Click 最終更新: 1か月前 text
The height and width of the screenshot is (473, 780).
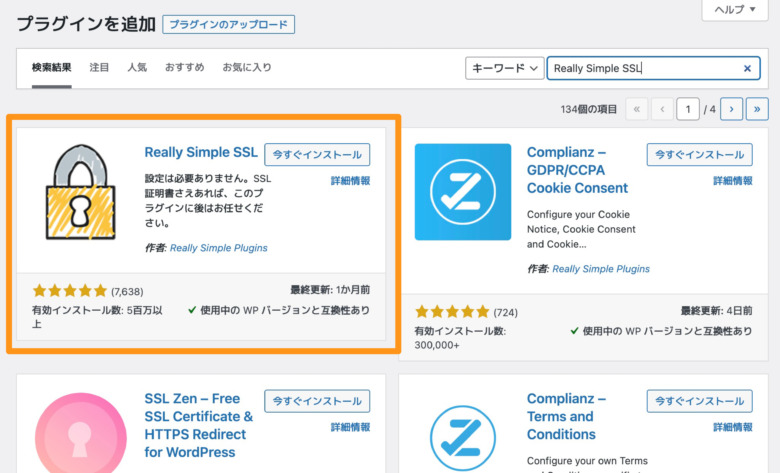(x=330, y=290)
